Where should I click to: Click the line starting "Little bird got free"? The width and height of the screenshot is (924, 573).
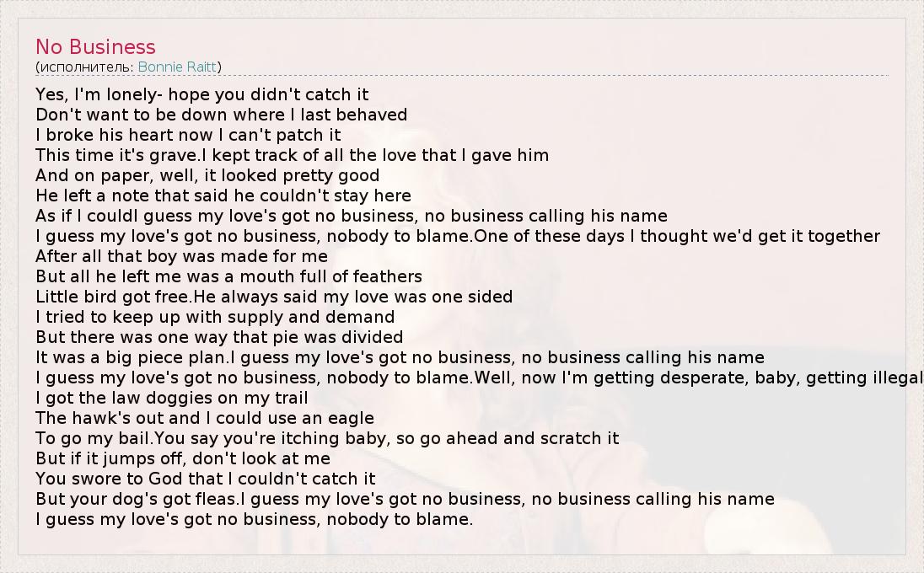274,297
